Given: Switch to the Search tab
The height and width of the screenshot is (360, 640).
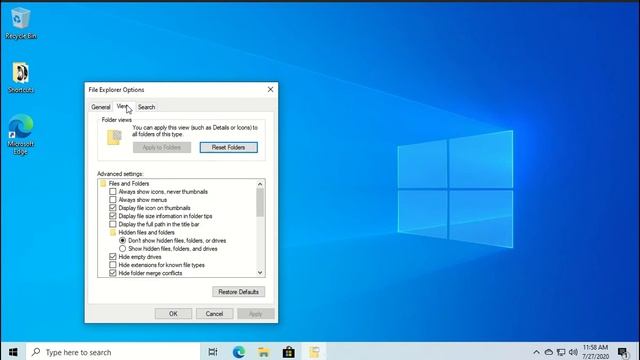Looking at the screenshot, I should 146,107.
